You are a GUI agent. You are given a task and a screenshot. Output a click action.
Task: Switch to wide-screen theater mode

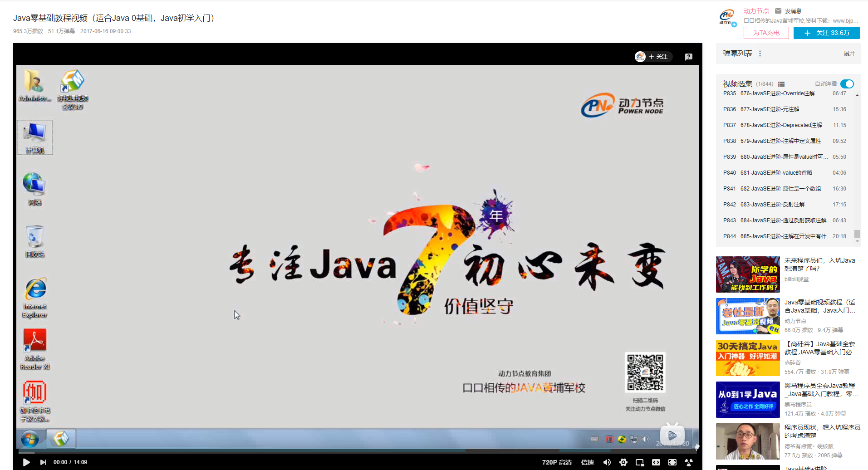click(656, 462)
